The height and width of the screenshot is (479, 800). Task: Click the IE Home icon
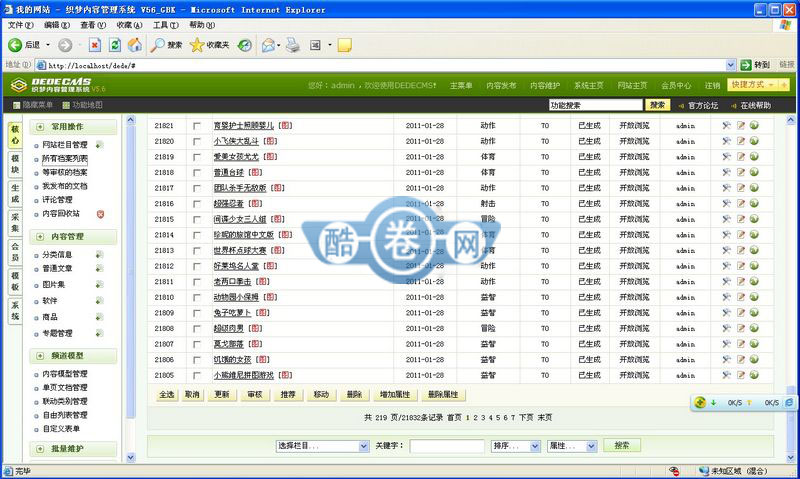(x=135, y=45)
